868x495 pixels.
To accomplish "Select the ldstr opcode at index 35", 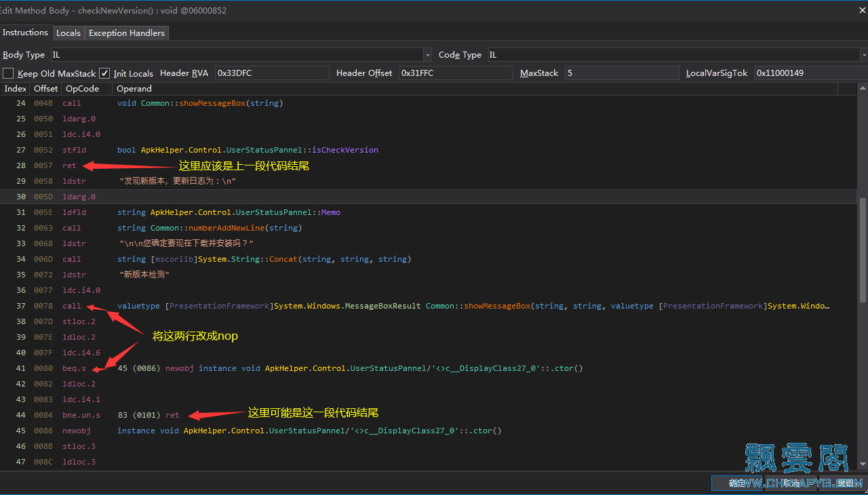I will (x=74, y=275).
